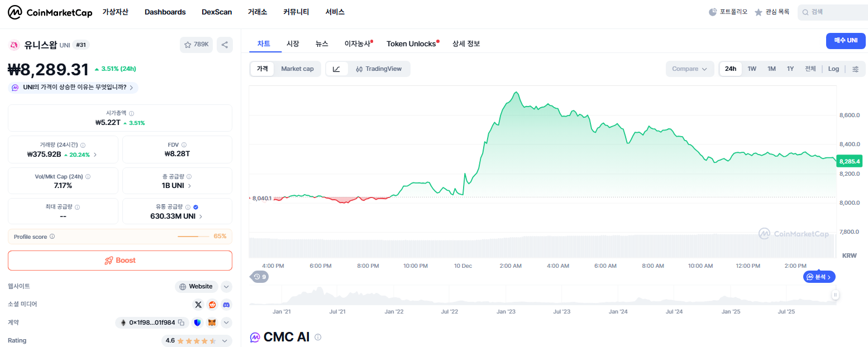
Task: Open the Reddit social media link
Action: [212, 305]
